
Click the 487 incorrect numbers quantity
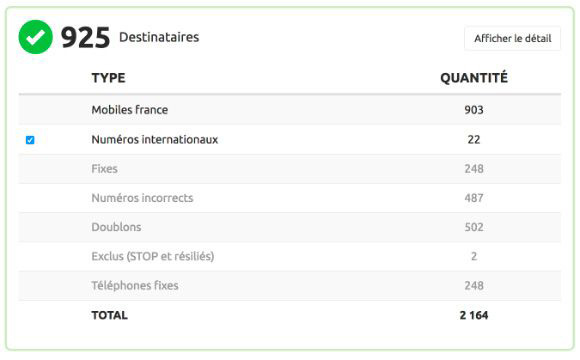point(474,198)
